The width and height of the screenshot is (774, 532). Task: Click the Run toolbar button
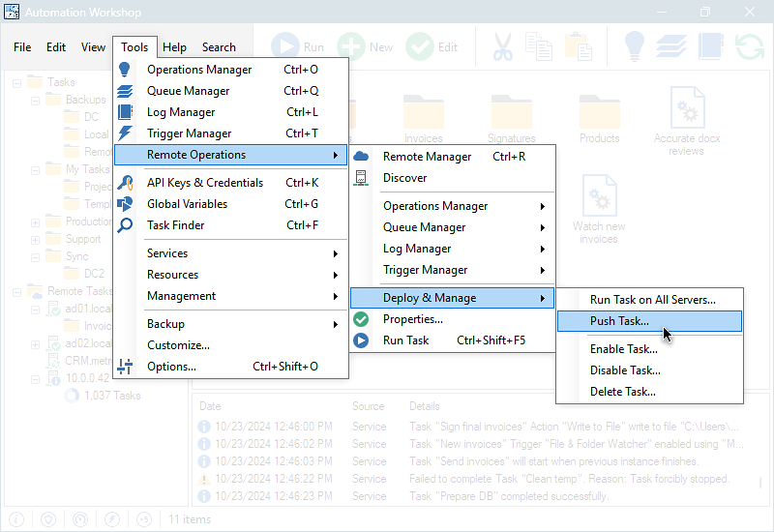click(298, 46)
